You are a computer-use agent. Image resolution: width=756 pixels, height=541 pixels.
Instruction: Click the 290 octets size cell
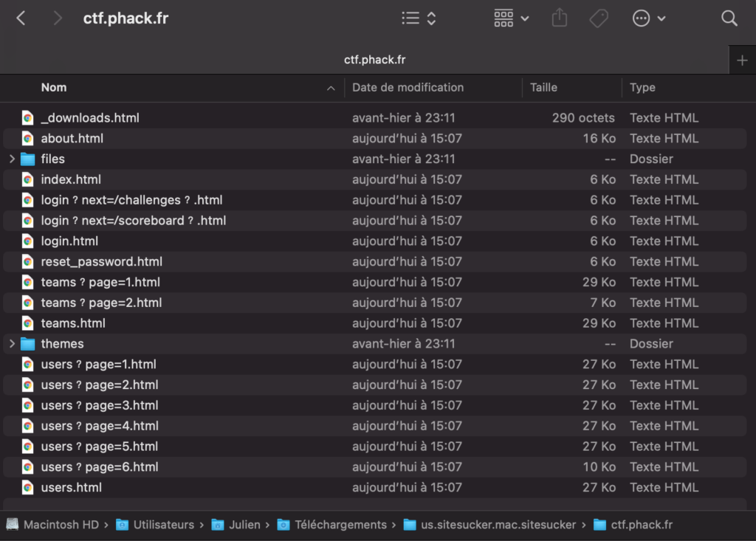point(583,118)
